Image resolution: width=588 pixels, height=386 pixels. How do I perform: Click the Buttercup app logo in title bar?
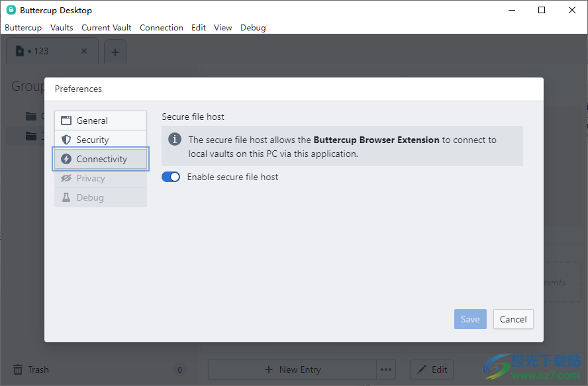[x=11, y=10]
